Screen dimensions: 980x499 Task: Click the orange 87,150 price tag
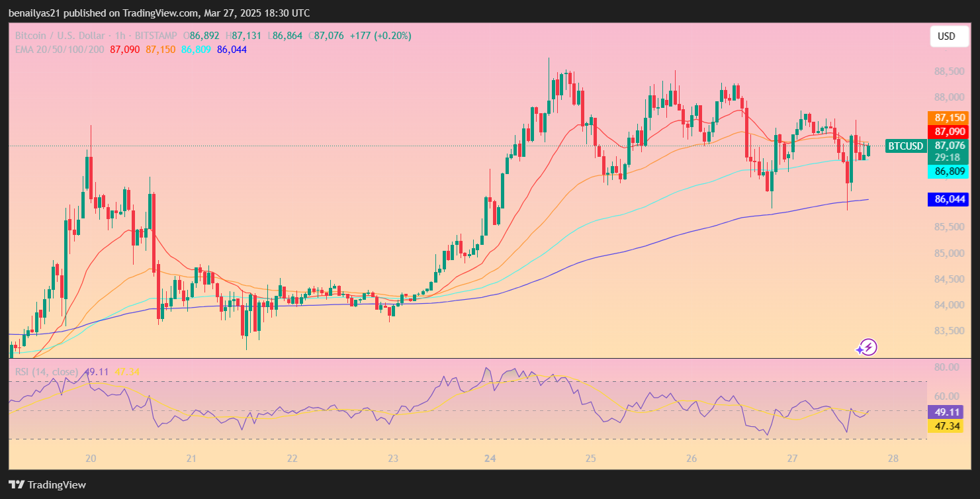950,118
